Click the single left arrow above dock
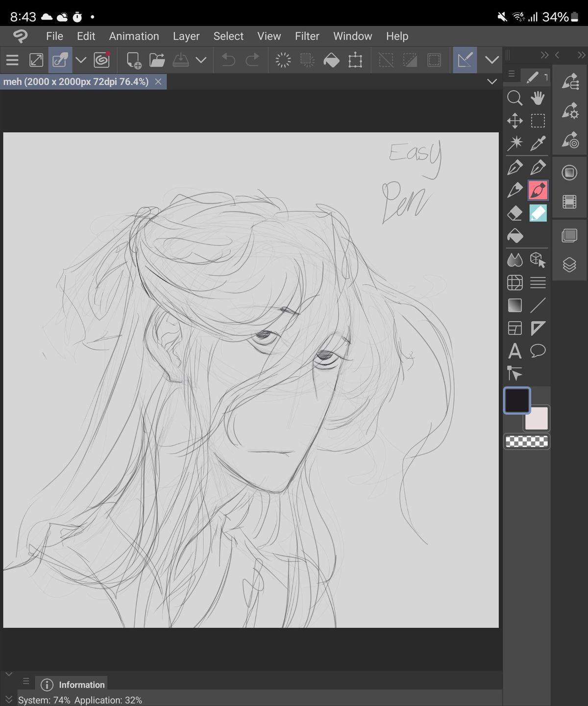The image size is (588, 706). tap(557, 55)
